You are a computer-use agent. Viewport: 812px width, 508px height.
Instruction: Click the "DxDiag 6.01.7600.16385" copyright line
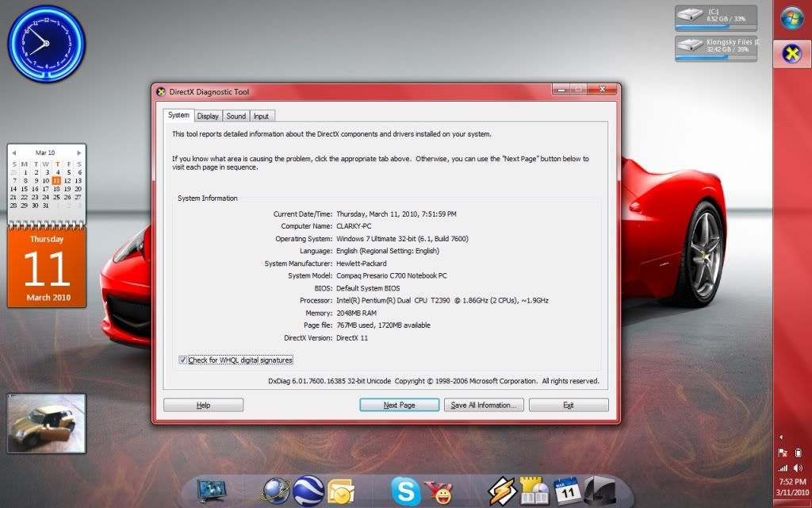tap(434, 381)
